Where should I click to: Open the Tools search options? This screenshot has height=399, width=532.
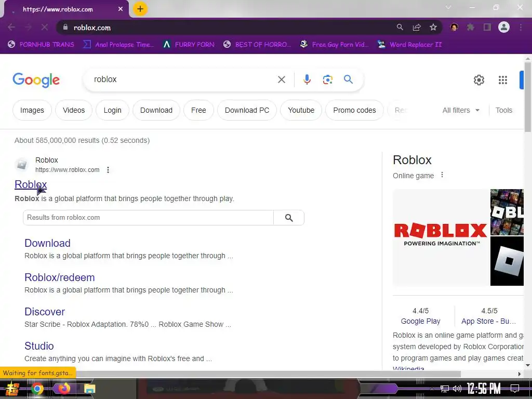[503, 110]
